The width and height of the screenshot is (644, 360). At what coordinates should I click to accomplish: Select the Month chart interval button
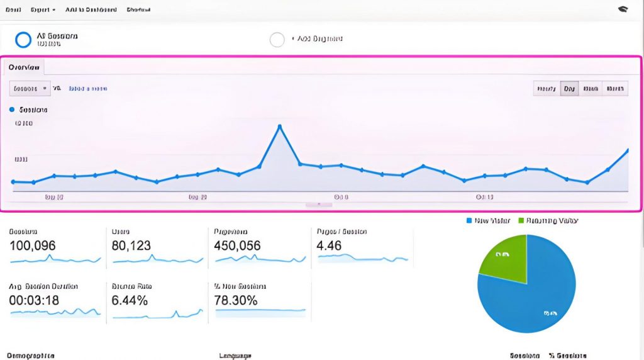pyautogui.click(x=614, y=89)
